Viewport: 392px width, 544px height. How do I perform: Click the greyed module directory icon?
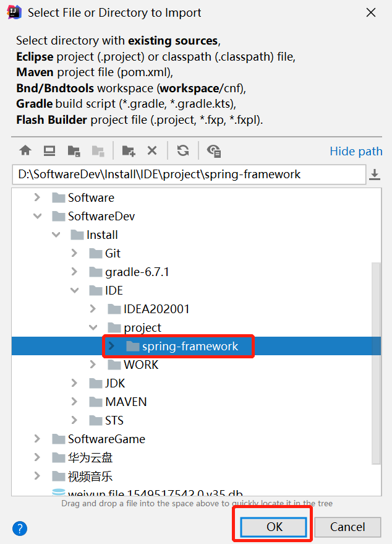pyautogui.click(x=98, y=151)
